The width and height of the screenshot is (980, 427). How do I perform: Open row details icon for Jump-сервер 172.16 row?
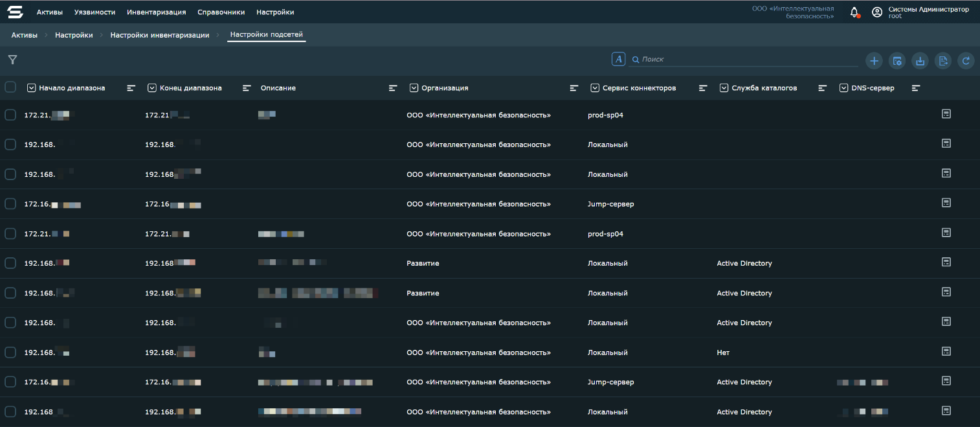[x=946, y=203]
